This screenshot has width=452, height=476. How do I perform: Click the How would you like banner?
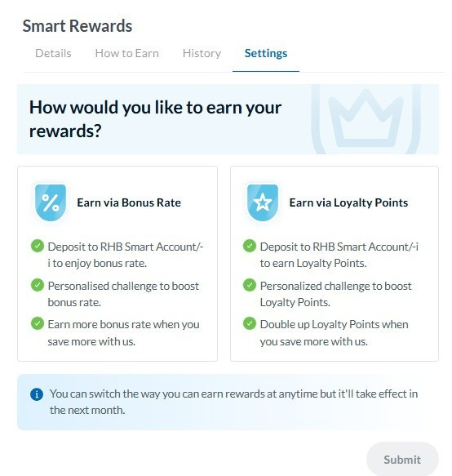click(228, 119)
